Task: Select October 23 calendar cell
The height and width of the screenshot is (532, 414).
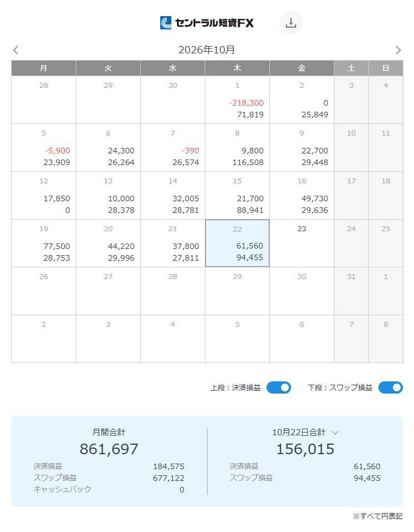Action: (x=302, y=243)
